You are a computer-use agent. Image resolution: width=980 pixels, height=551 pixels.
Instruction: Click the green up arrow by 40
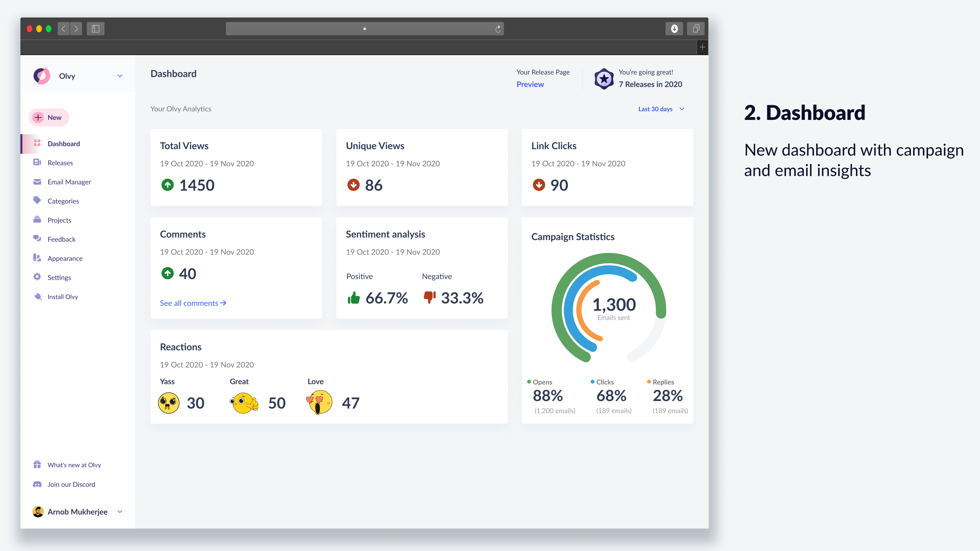point(167,273)
